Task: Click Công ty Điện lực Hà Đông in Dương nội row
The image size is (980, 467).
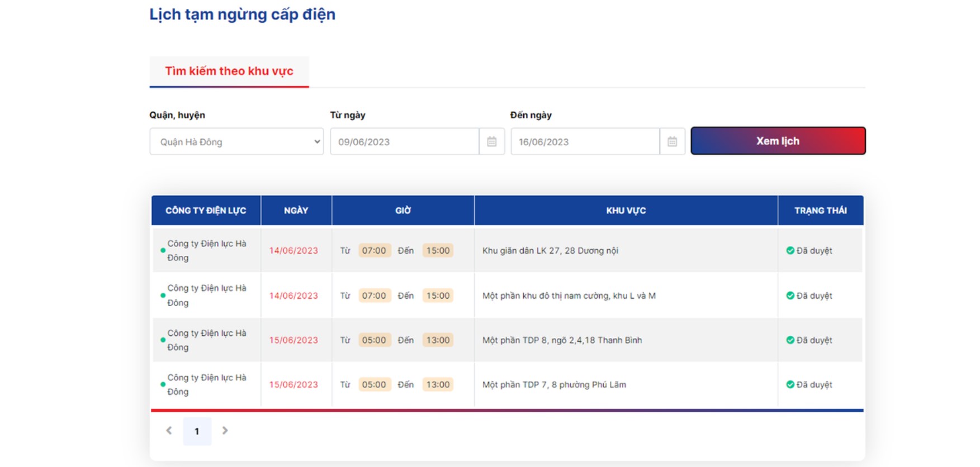Action: click(207, 251)
